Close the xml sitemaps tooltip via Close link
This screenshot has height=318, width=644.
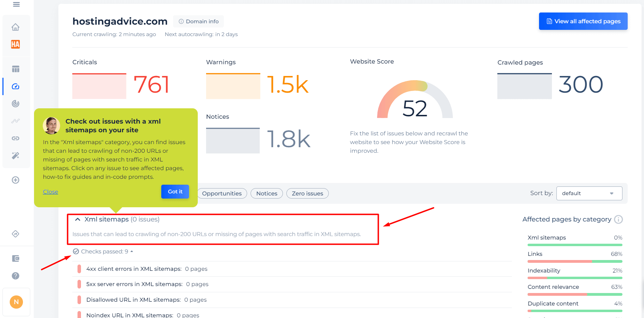coord(50,192)
